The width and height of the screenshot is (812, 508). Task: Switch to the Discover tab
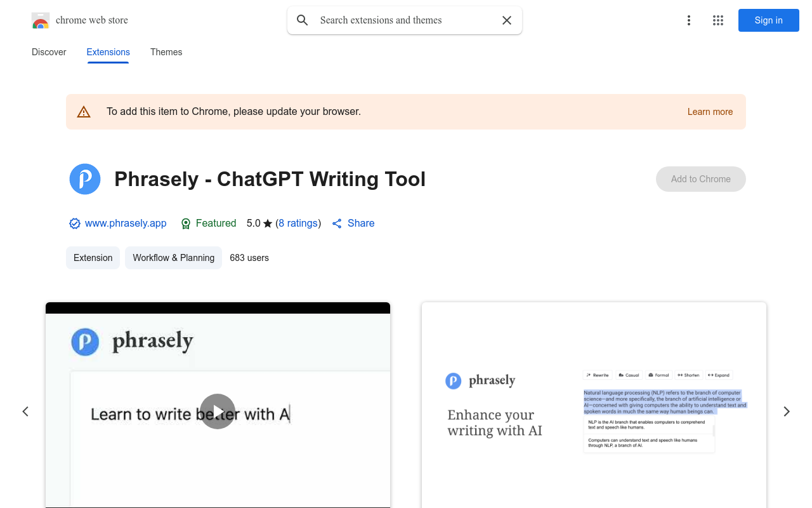[49, 52]
